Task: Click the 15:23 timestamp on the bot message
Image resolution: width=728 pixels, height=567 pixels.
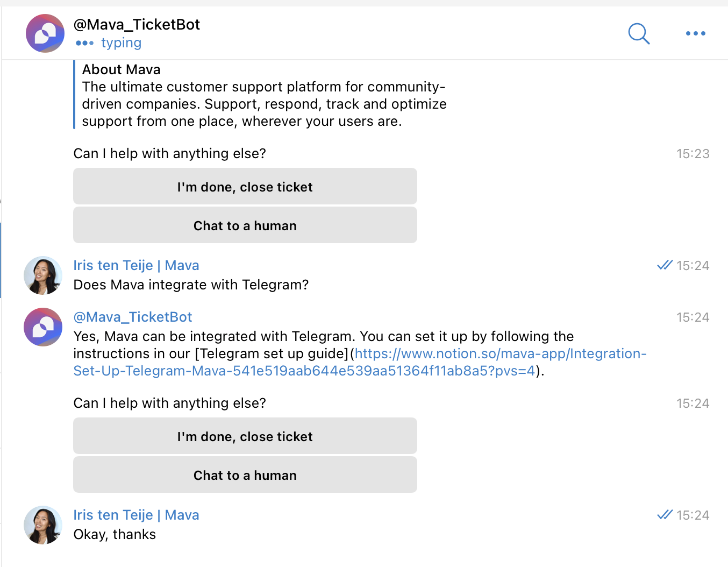Action: [693, 153]
